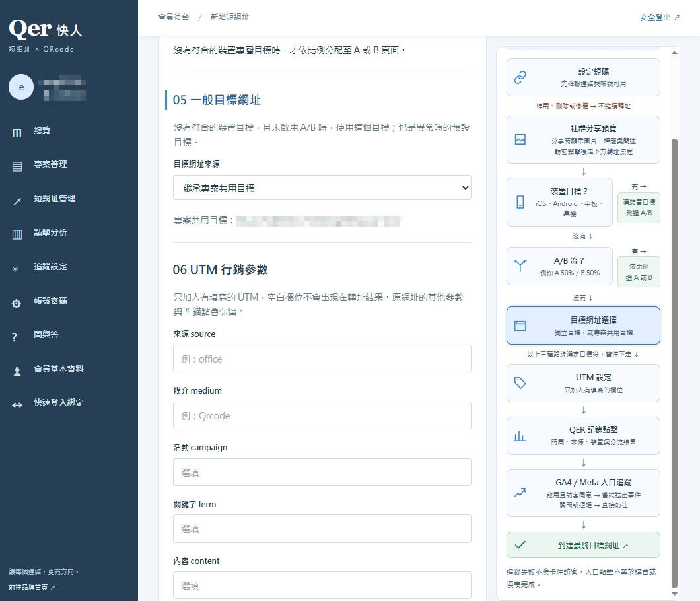Click the 快速登入綁定 double-arrow icon
The width and height of the screenshot is (700, 601).
[17, 405]
